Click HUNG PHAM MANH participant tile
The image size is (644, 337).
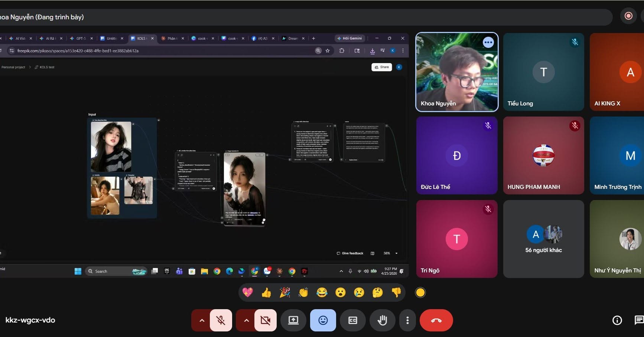[544, 156]
